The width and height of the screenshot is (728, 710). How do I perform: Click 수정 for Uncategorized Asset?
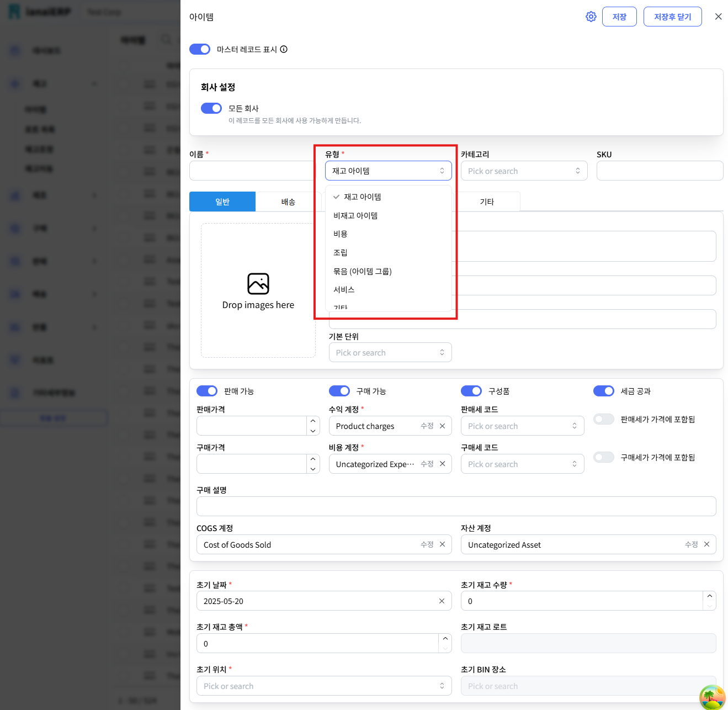(x=692, y=544)
